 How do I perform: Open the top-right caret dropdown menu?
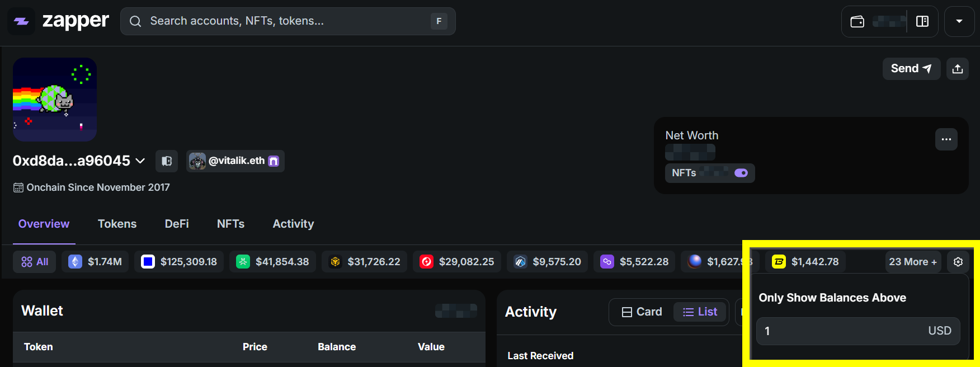959,21
